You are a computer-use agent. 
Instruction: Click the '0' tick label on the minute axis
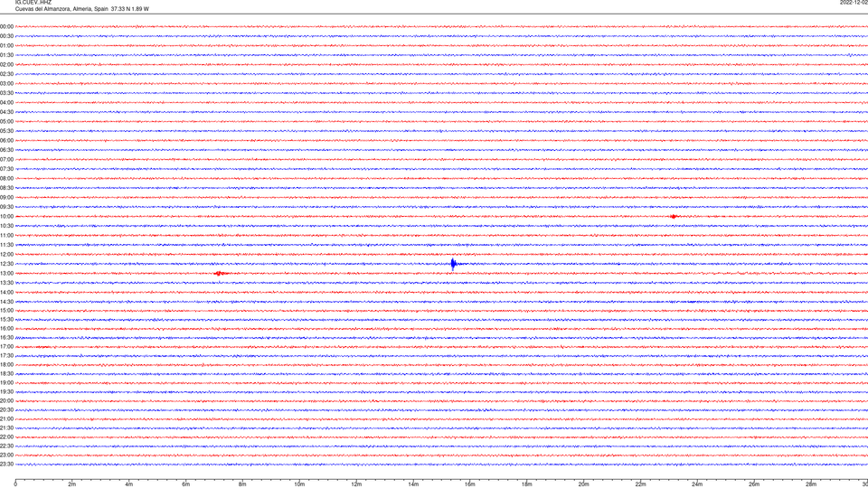(15, 484)
